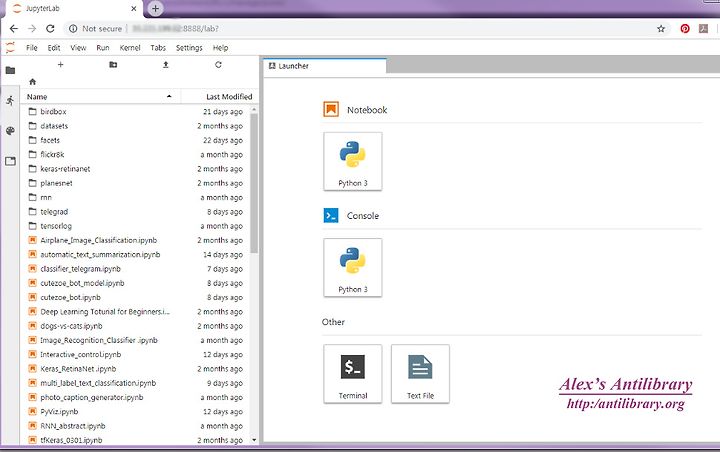Click the New Folder toolbar icon
This screenshot has width=720, height=452.
pos(113,65)
